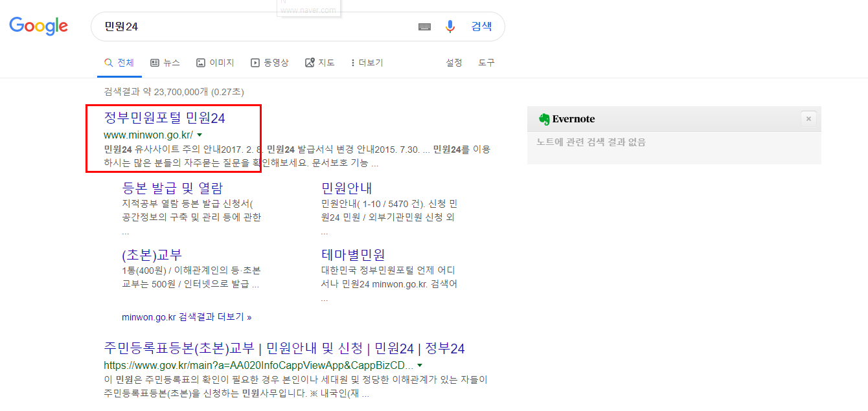Open the 주민등록표등본(초본)교부 gov.kr result
The height and width of the screenshot is (411, 868).
tap(284, 349)
